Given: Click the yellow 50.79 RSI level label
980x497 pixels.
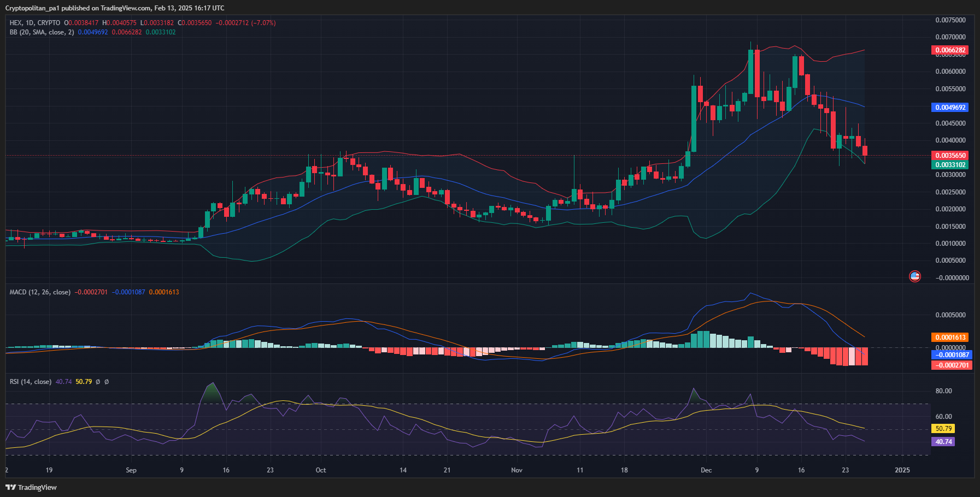Looking at the screenshot, I should (x=943, y=429).
